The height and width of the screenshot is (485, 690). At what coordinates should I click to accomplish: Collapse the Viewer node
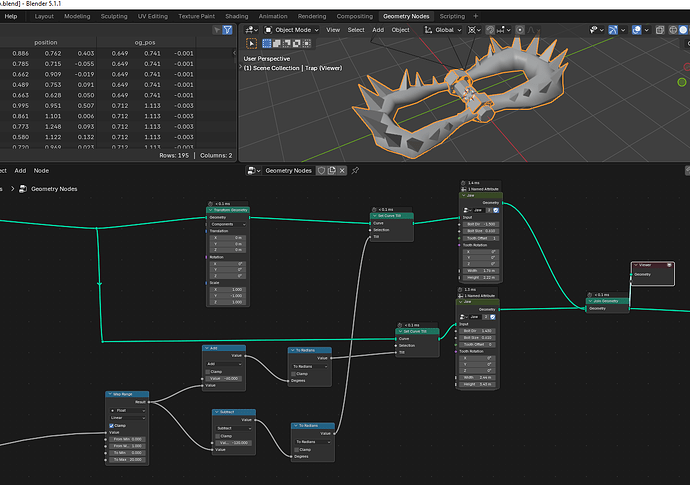[636, 265]
